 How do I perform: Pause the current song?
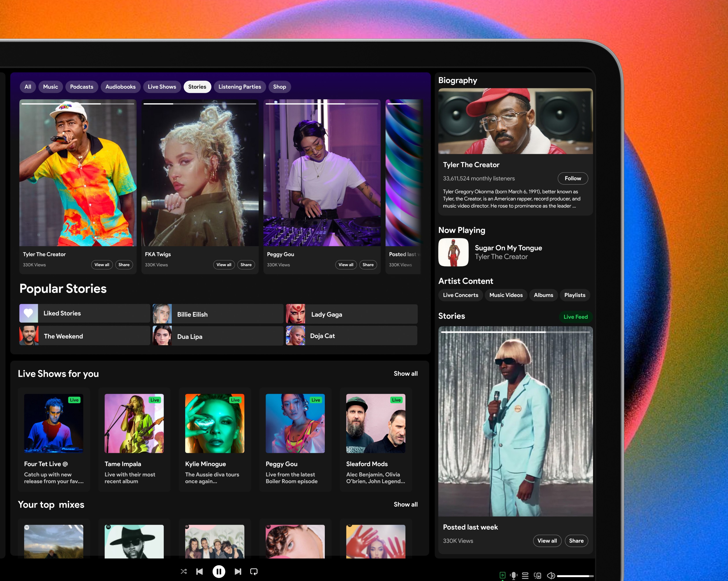coord(218,571)
